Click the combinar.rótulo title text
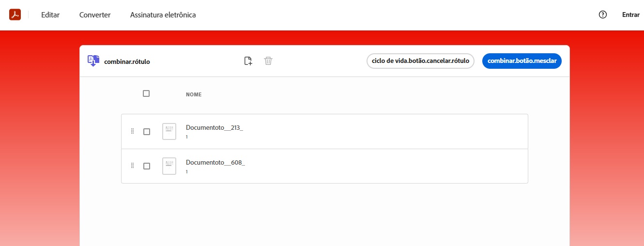Viewport: 644px width, 246px height. pyautogui.click(x=127, y=61)
